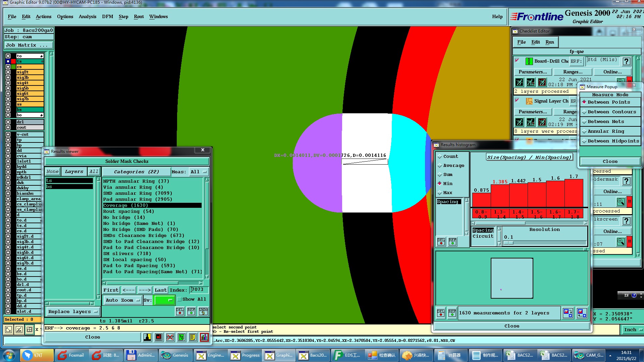Viewport: 644px width, 362px height.
Task: Open the Inch units dropdown
Action: tap(633, 330)
